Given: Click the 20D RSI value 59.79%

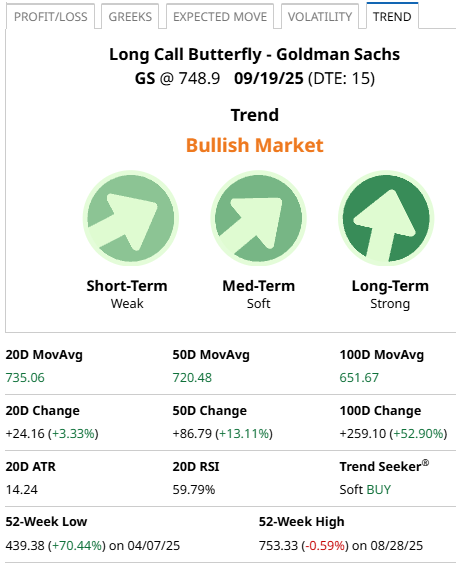Looking at the screenshot, I should [194, 489].
